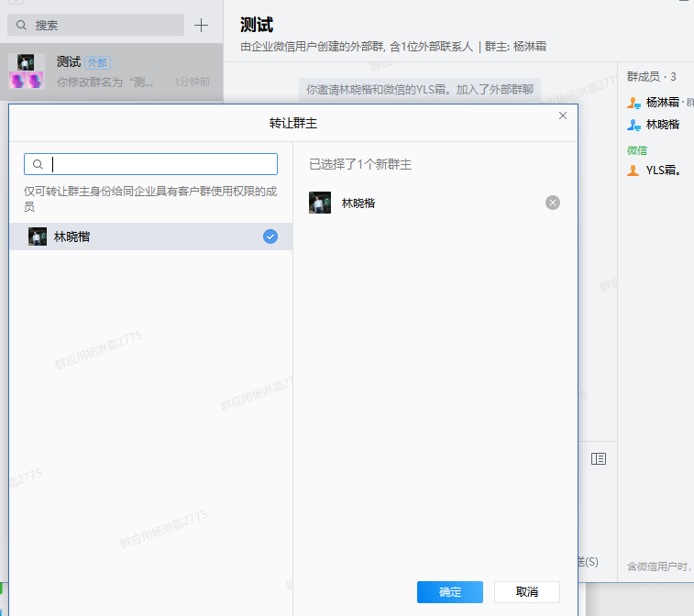Click the main 搜索 field above the chat list
Viewport: 694px width, 616px height.
(x=105, y=26)
